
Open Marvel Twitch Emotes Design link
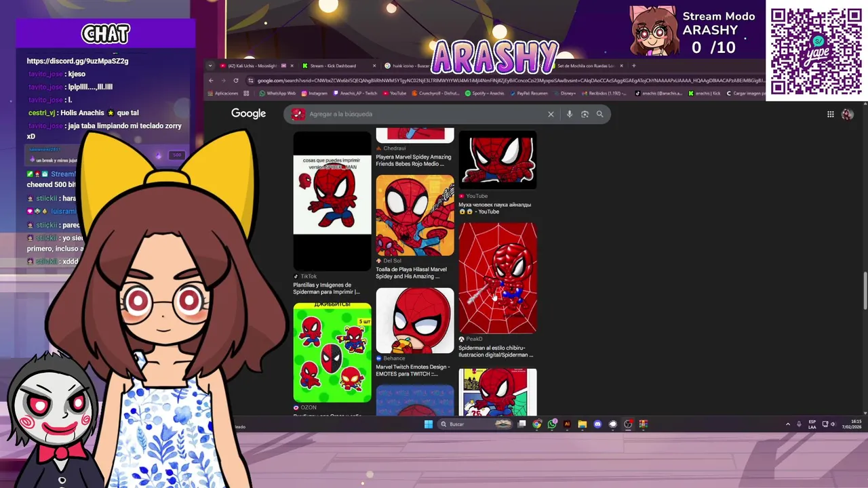tap(412, 370)
